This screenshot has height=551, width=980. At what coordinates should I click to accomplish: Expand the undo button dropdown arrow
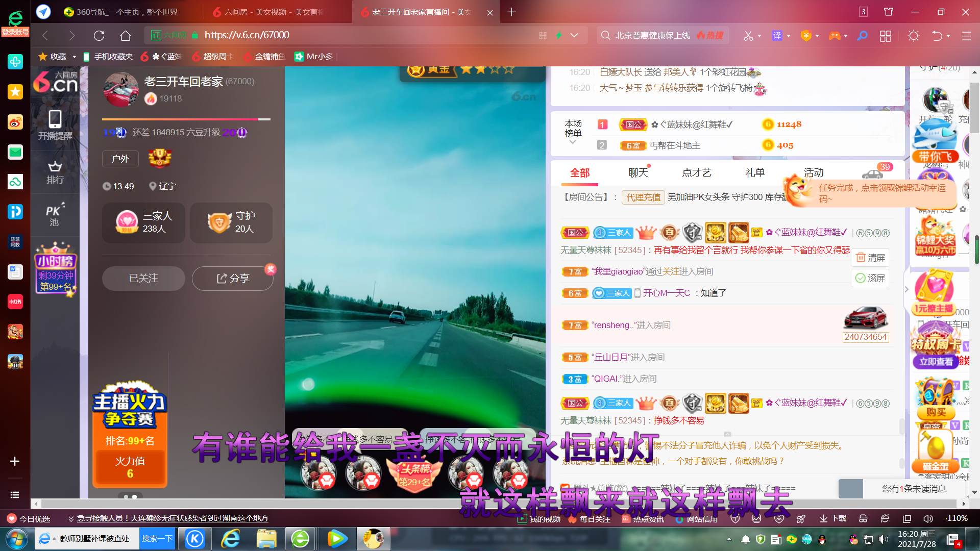[x=948, y=36]
